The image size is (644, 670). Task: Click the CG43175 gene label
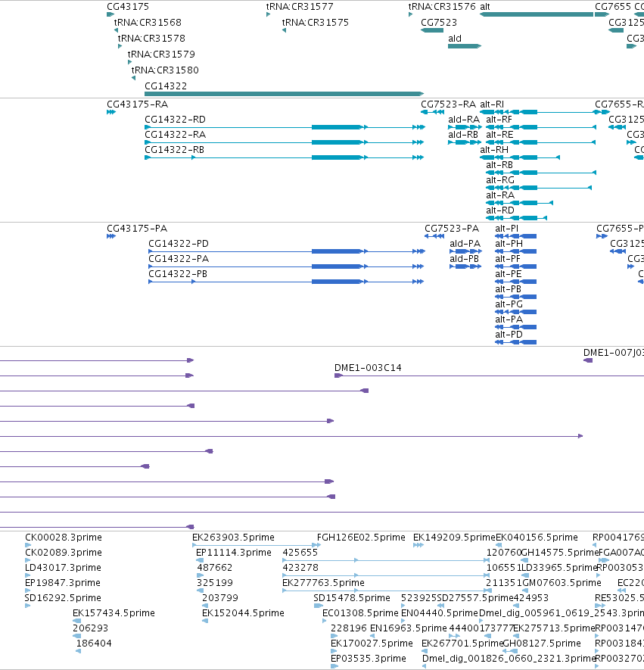[x=128, y=7]
